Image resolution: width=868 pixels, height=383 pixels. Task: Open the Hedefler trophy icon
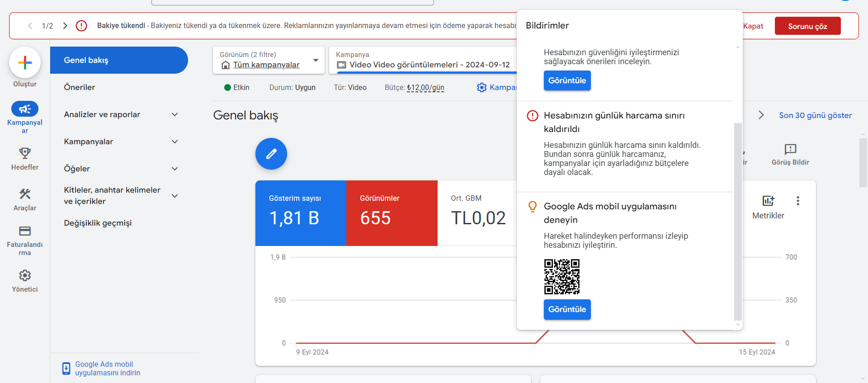(25, 153)
